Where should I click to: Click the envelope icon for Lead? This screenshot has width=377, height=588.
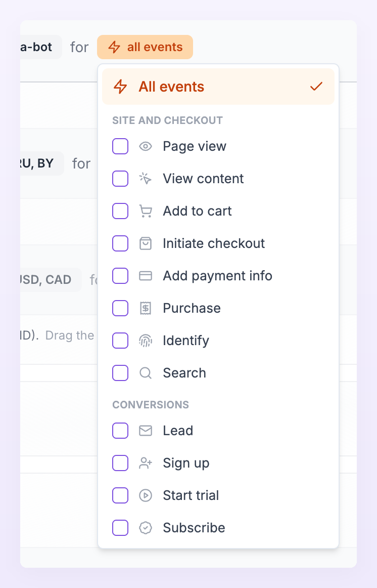click(145, 431)
